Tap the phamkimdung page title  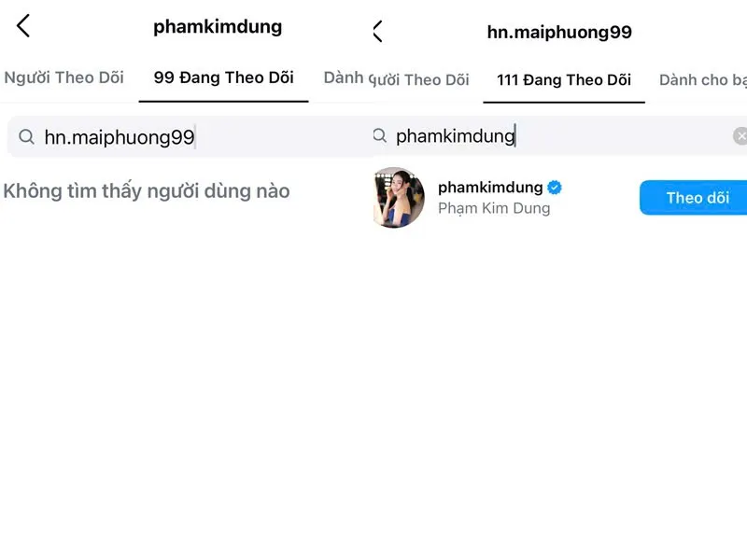coord(218,27)
